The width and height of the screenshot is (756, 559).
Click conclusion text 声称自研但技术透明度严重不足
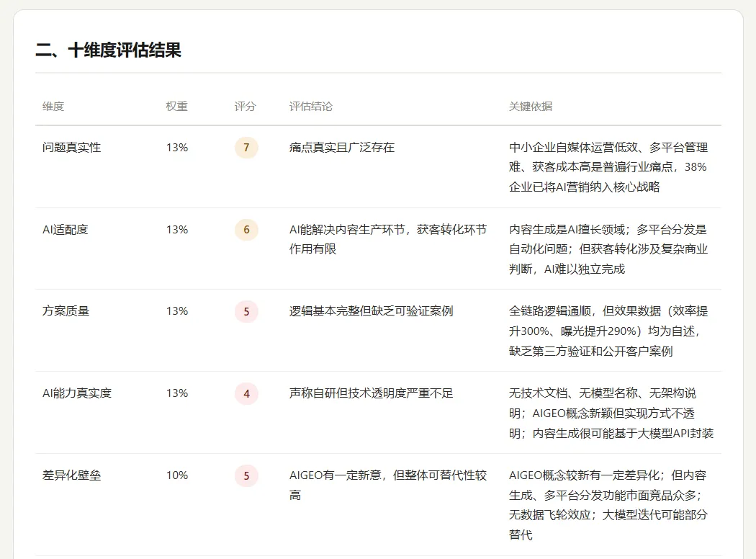click(372, 393)
